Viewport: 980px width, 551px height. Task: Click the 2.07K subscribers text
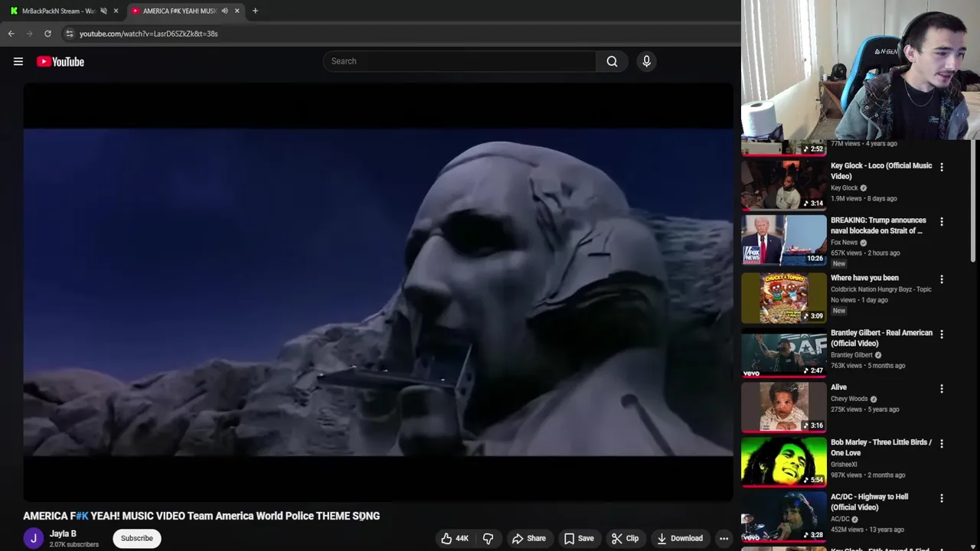coord(74,545)
